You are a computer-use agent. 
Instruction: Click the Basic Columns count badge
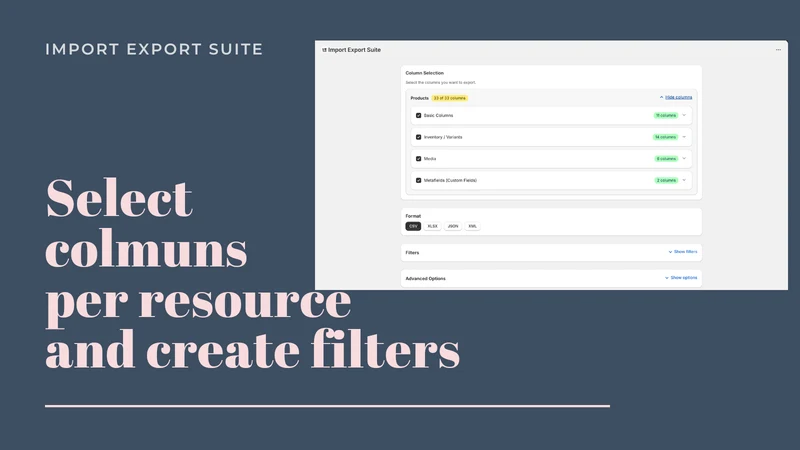pyautogui.click(x=666, y=115)
